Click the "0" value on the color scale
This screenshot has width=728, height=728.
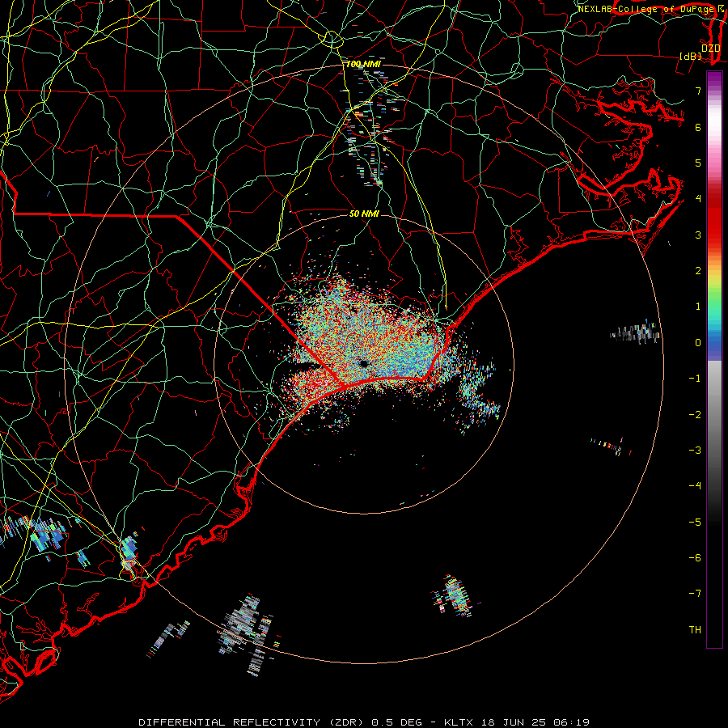pyautogui.click(x=698, y=343)
